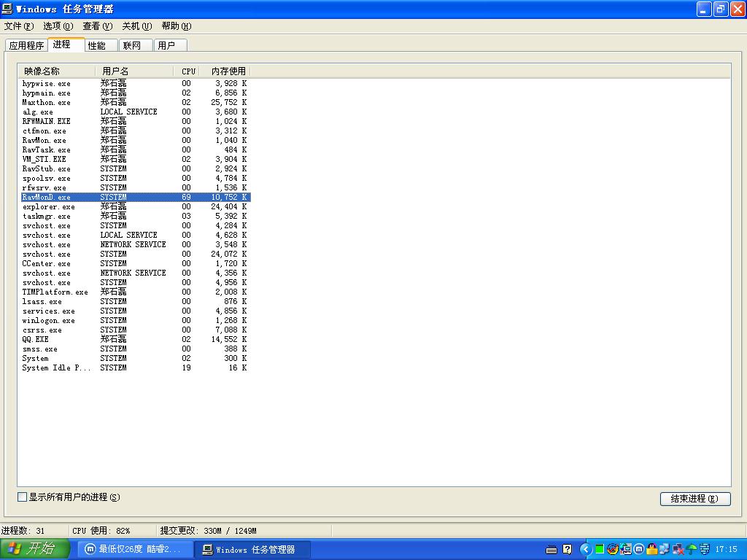The height and width of the screenshot is (560, 747).
Task: Select the csrss.exe process row
Action: click(135, 330)
